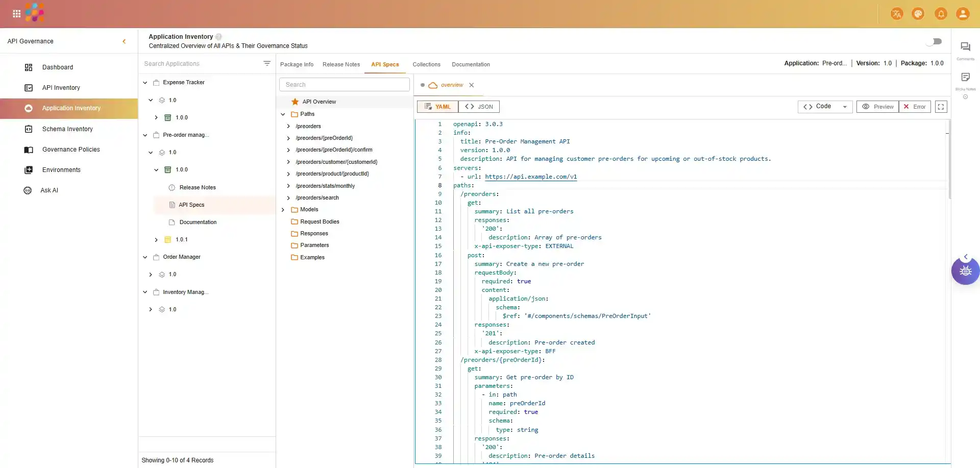
Task: Open Governance Policies in sidebar
Action: [71, 150]
